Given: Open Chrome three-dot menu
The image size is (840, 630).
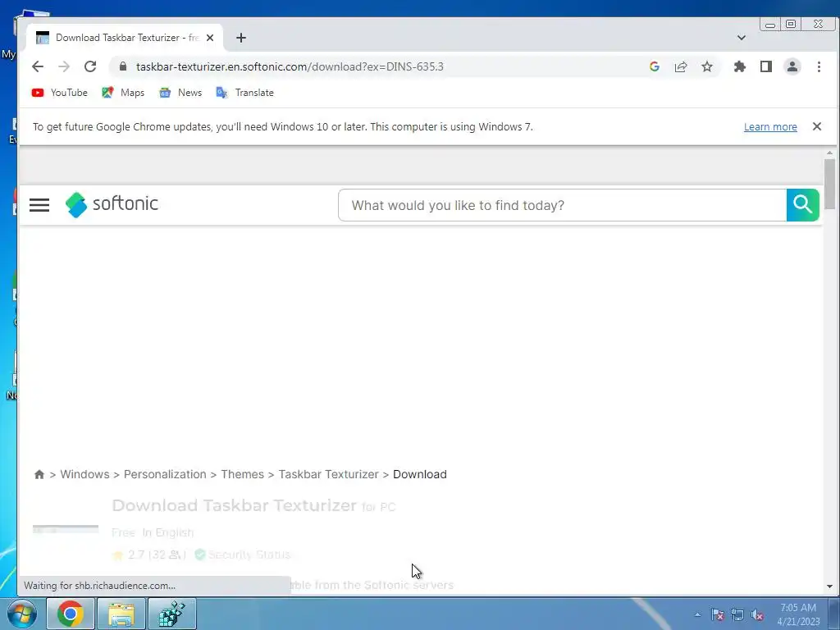Looking at the screenshot, I should 819,66.
